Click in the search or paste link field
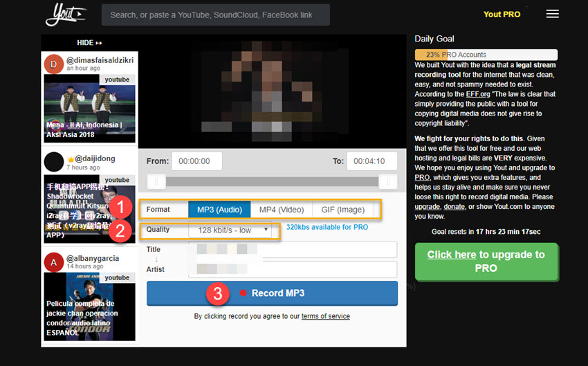 (x=216, y=15)
